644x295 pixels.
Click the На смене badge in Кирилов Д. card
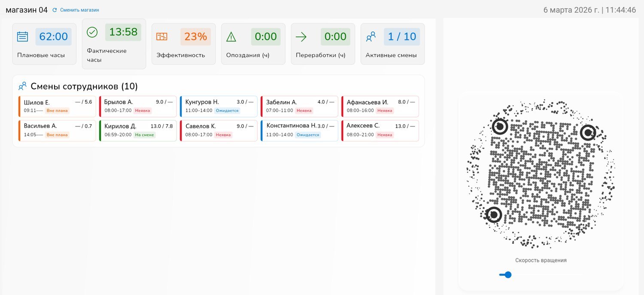point(145,135)
